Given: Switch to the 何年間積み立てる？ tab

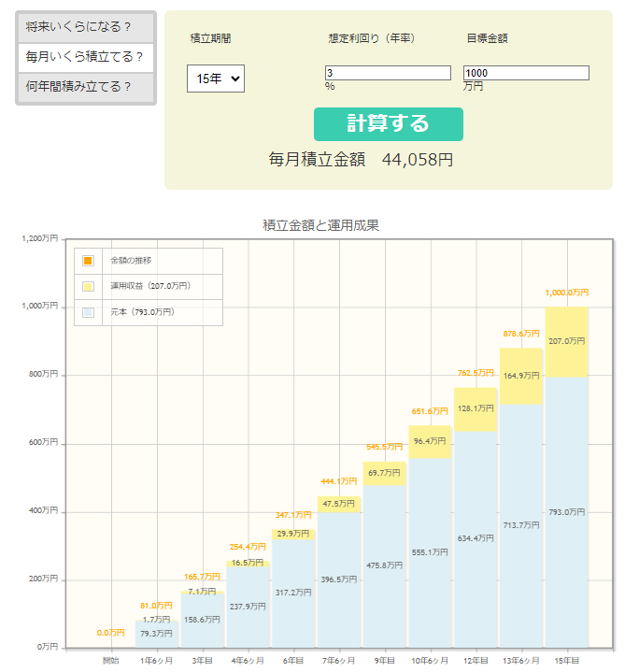Looking at the screenshot, I should 85,87.
